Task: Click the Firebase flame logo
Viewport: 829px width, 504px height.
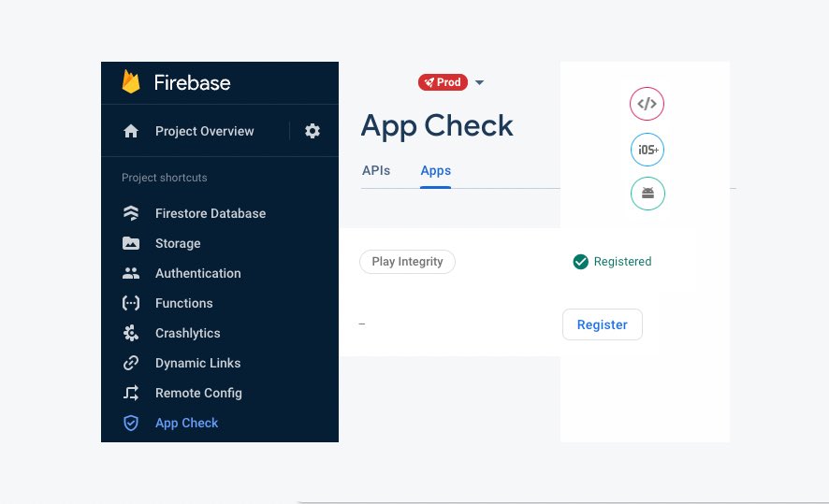Action: [131, 82]
